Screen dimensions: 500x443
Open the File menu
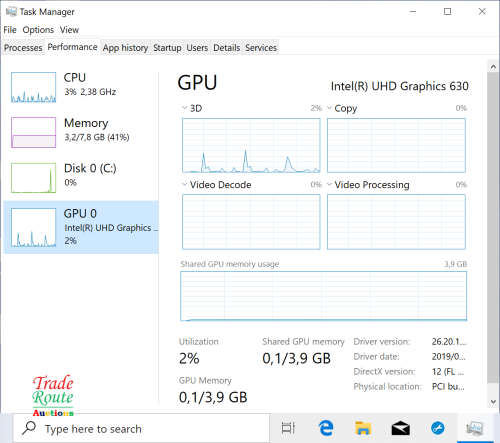10,30
